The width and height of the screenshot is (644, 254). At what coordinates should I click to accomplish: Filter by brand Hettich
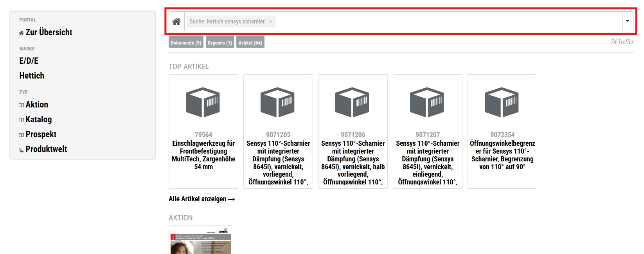click(32, 76)
